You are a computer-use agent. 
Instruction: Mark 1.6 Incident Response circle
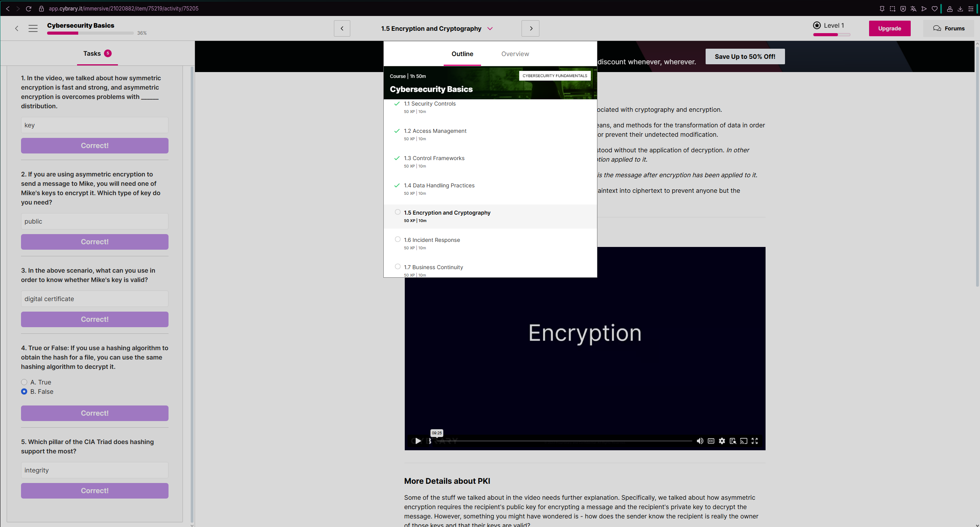(x=397, y=240)
